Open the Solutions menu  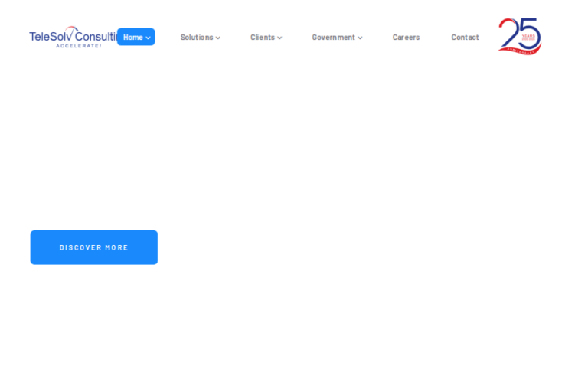point(197,37)
